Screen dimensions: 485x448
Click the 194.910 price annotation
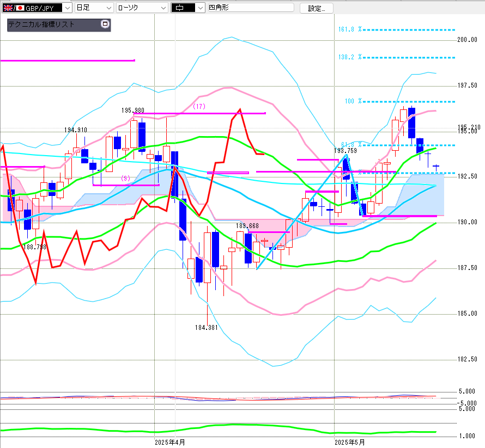pyautogui.click(x=75, y=130)
